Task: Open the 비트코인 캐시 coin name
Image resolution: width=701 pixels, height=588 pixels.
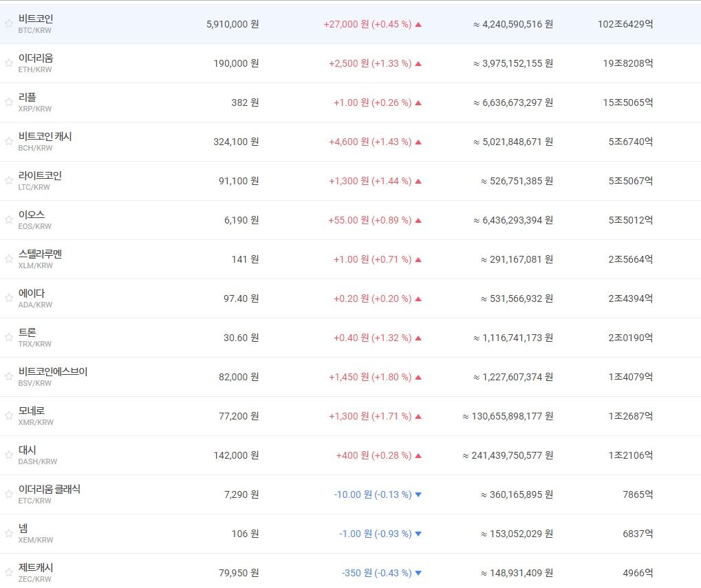Action: (45, 136)
